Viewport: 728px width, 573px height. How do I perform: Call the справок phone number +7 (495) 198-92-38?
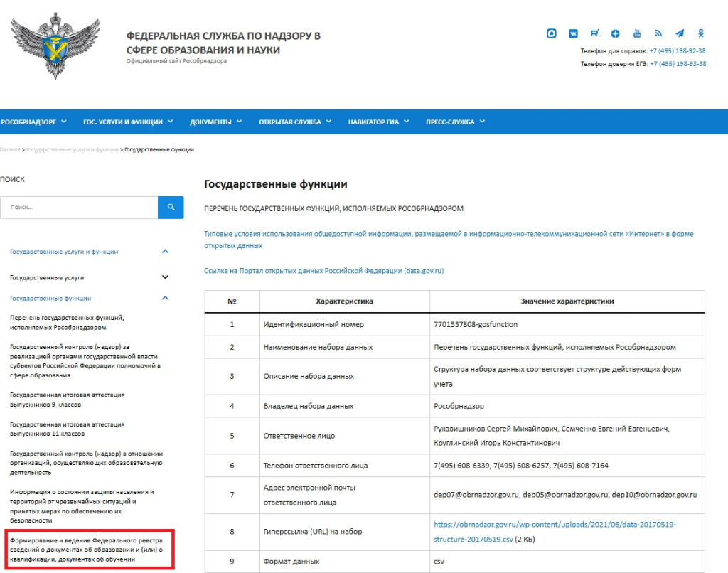(x=678, y=51)
